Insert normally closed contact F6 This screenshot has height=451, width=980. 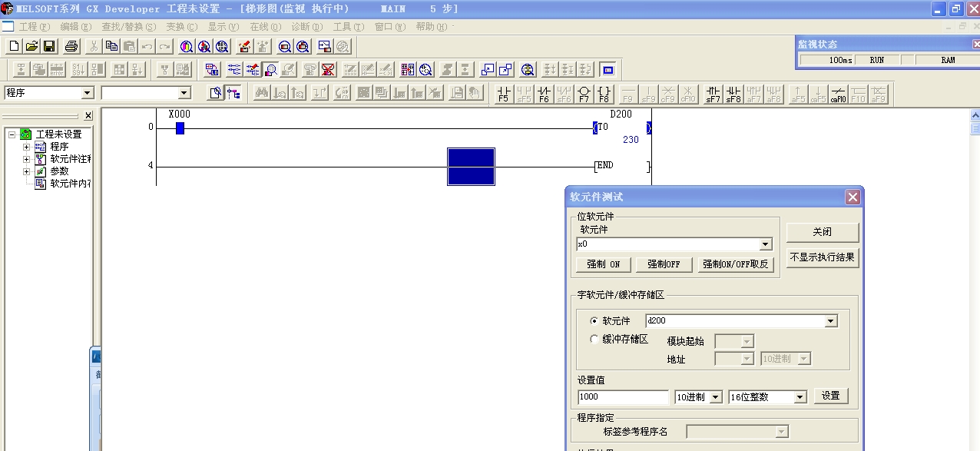pyautogui.click(x=545, y=94)
